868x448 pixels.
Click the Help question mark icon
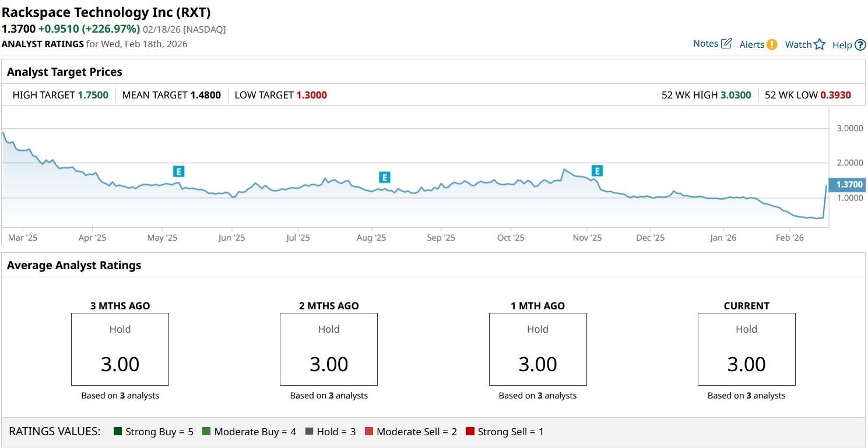click(x=860, y=45)
